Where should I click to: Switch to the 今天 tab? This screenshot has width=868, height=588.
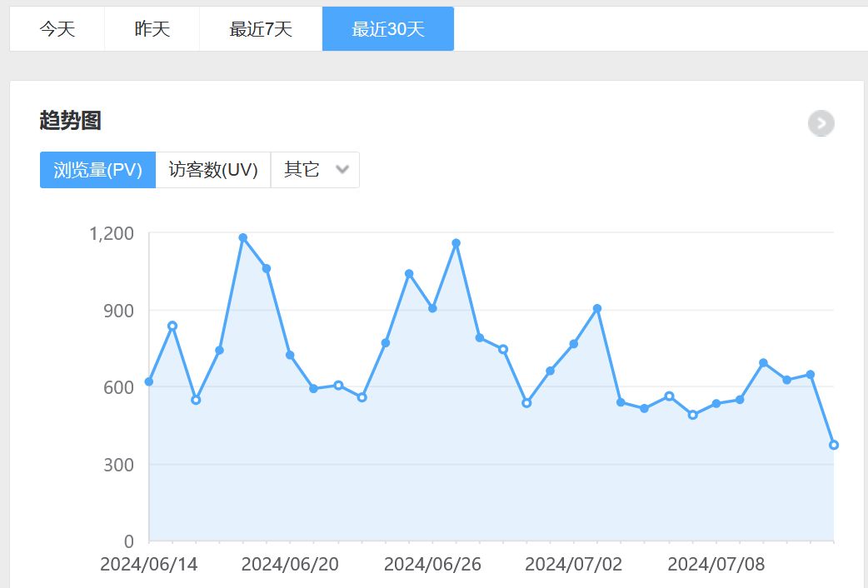pos(57,29)
